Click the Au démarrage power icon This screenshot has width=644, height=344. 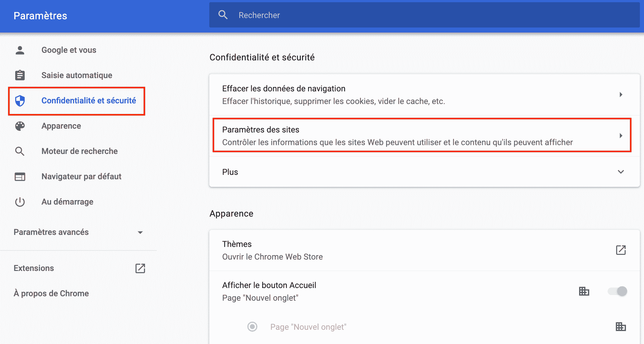[20, 202]
